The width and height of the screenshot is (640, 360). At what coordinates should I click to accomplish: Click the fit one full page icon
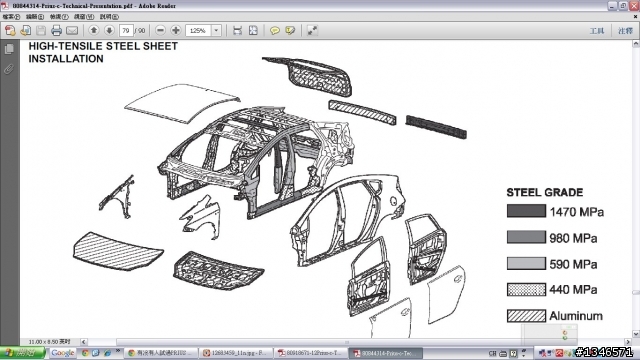(x=253, y=31)
